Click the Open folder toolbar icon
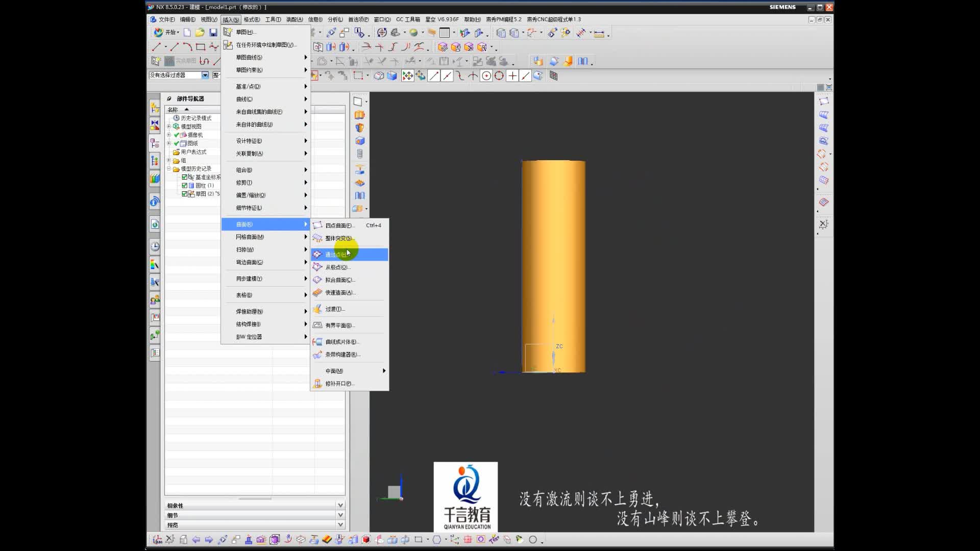Screen dimensions: 980x551 tap(200, 33)
